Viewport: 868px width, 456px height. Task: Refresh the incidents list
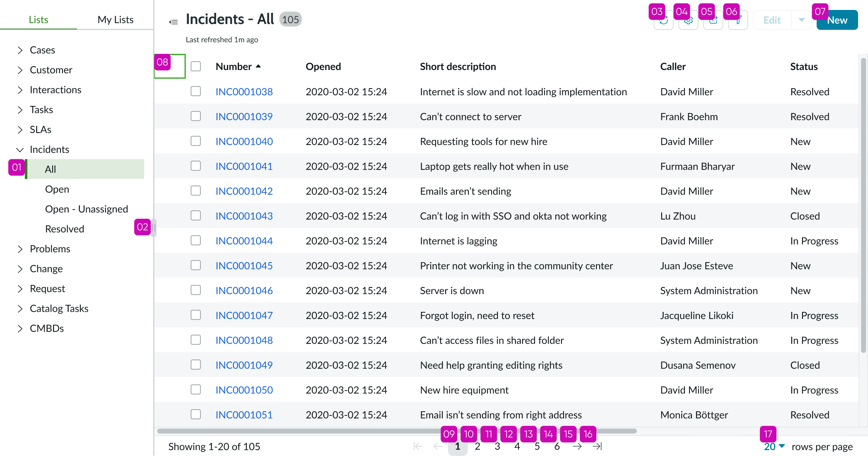(663, 20)
